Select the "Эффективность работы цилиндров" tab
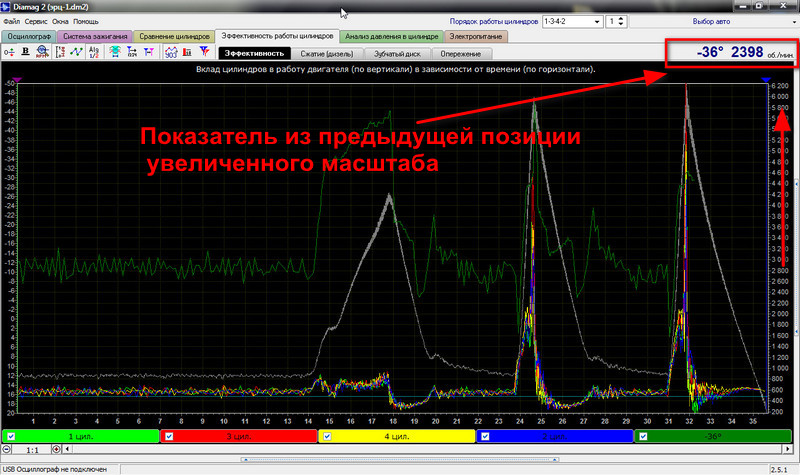This screenshot has width=800, height=475. (277, 36)
